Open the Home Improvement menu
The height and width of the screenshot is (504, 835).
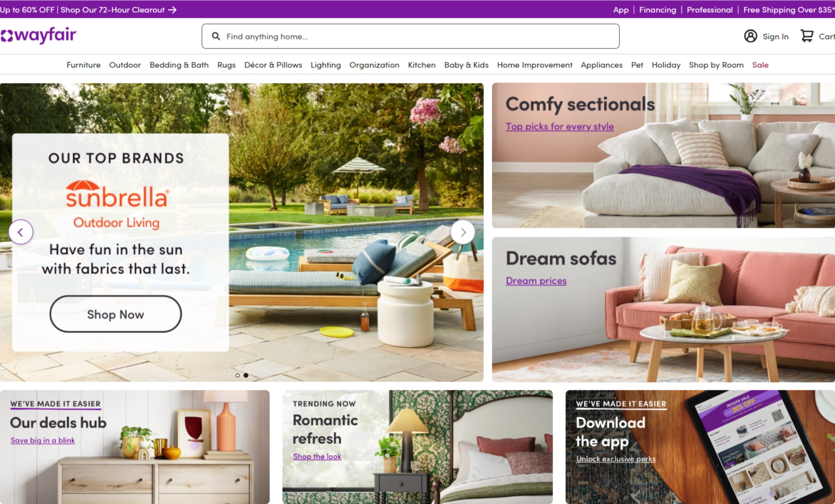coord(535,65)
